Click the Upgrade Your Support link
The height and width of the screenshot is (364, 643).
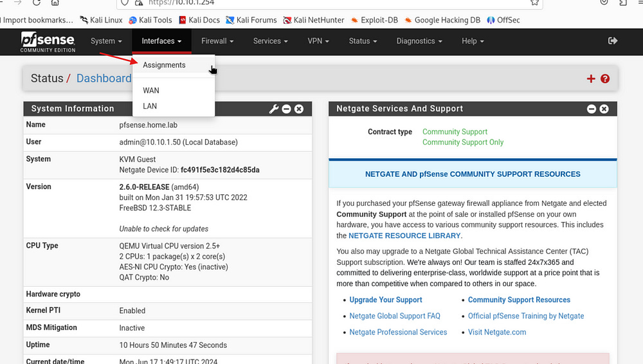coord(385,300)
